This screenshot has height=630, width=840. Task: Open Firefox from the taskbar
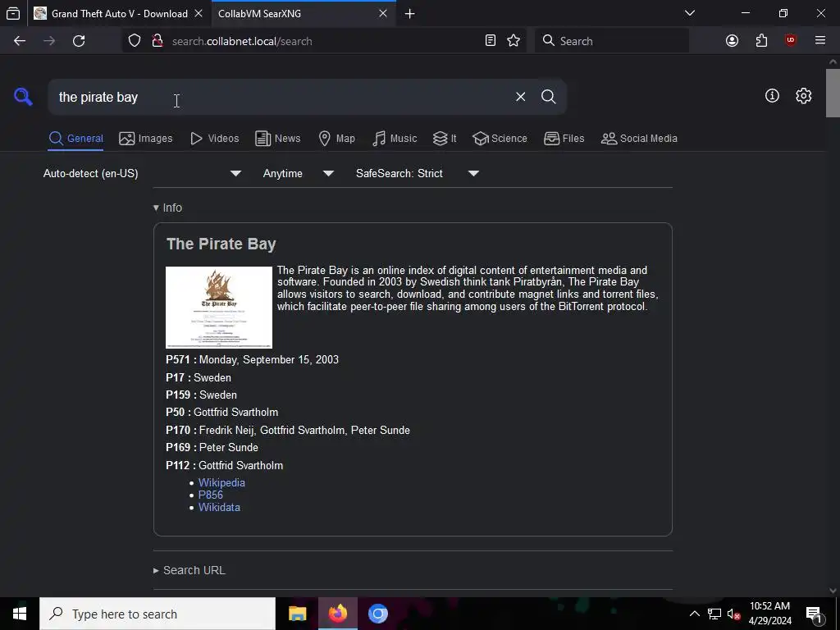coord(338,614)
